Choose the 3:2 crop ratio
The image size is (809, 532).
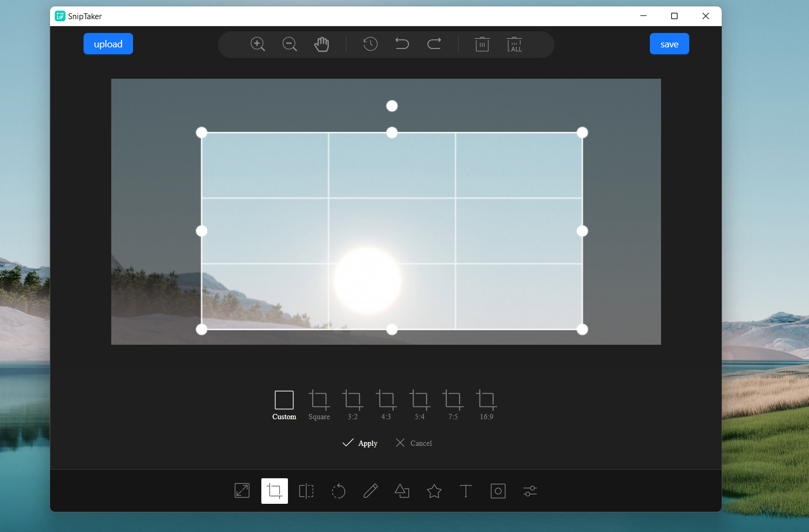[353, 405]
